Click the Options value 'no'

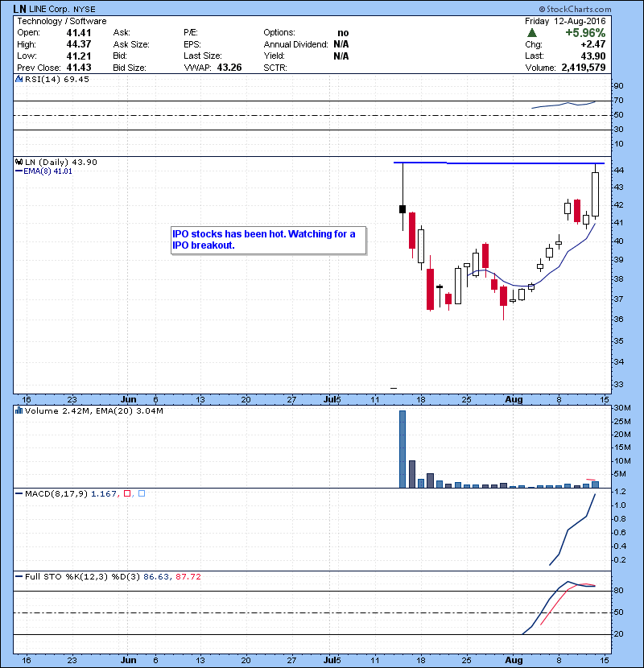343,33
